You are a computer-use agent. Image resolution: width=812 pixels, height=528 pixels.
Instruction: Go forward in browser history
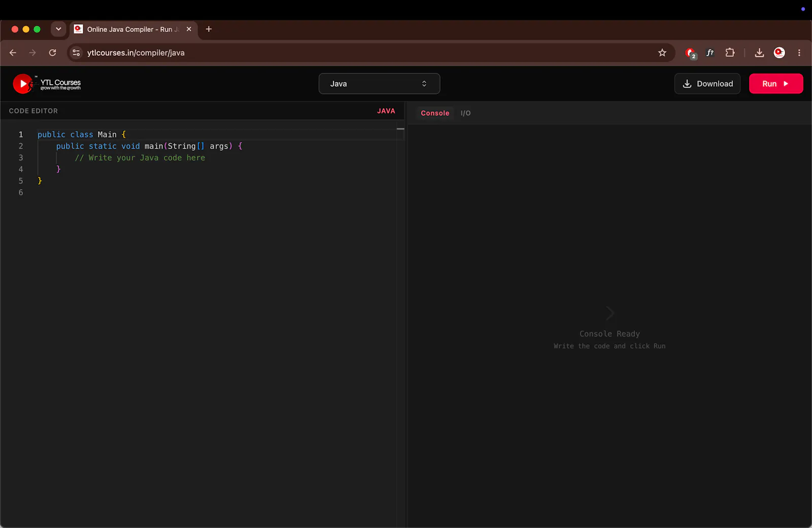click(32, 53)
